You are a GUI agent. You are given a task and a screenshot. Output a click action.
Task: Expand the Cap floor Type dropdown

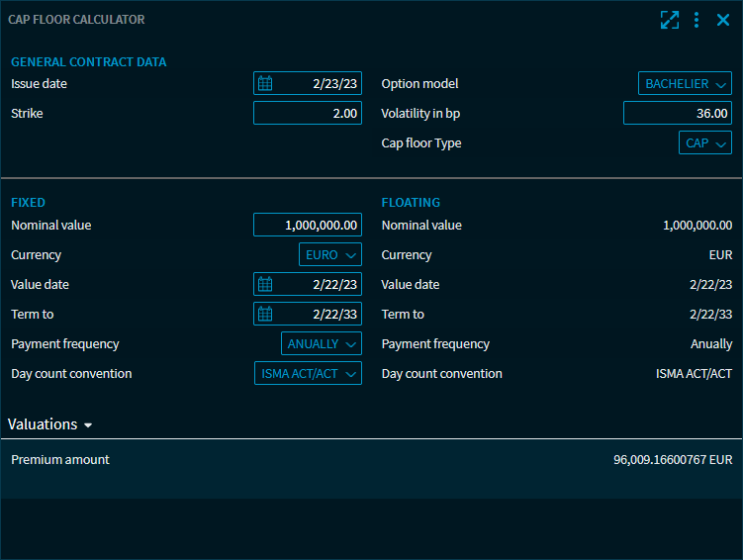pos(704,143)
